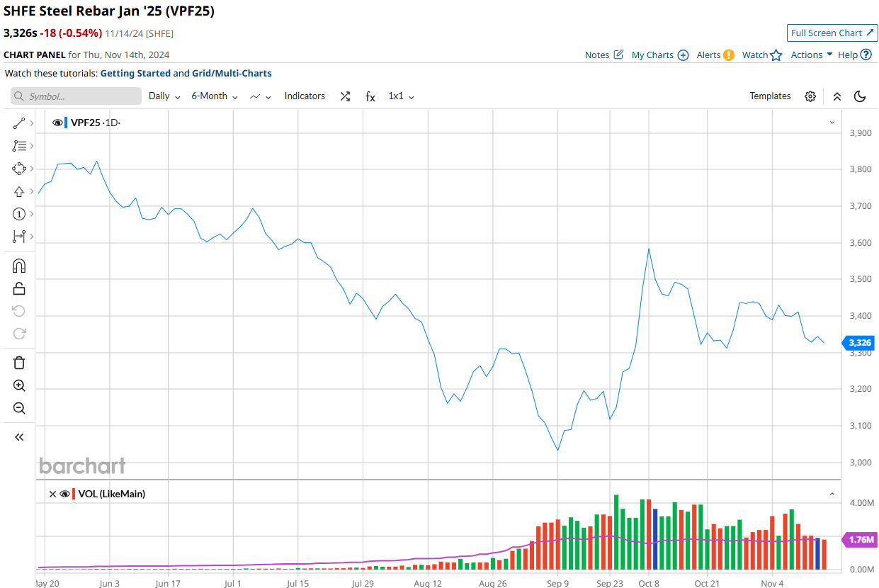Open the Indicators menu

305,96
